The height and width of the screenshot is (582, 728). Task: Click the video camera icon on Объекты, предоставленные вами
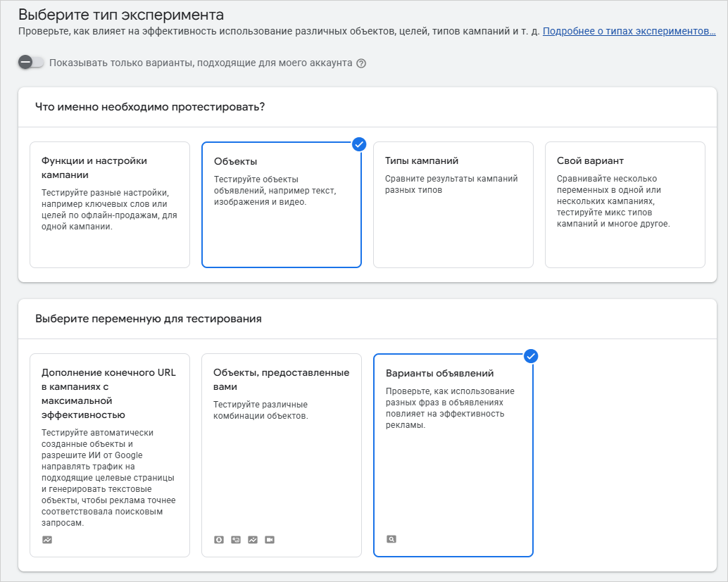pos(270,539)
